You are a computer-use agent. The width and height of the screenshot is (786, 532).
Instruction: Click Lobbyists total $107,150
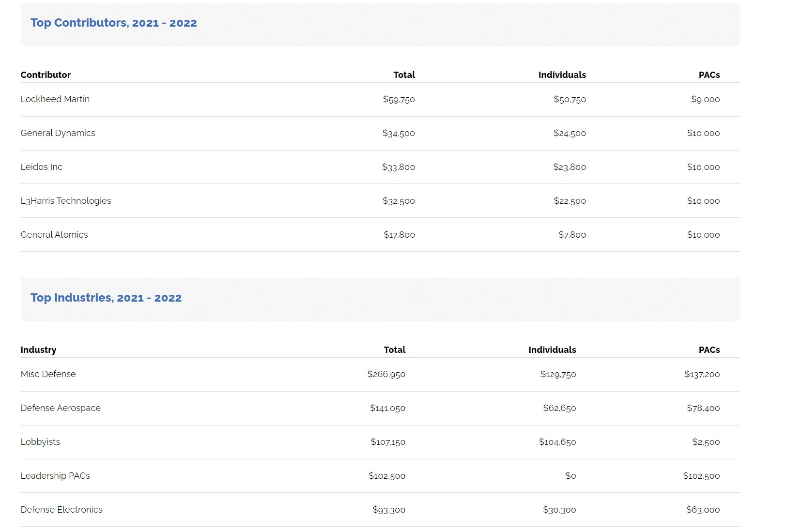[x=388, y=442]
